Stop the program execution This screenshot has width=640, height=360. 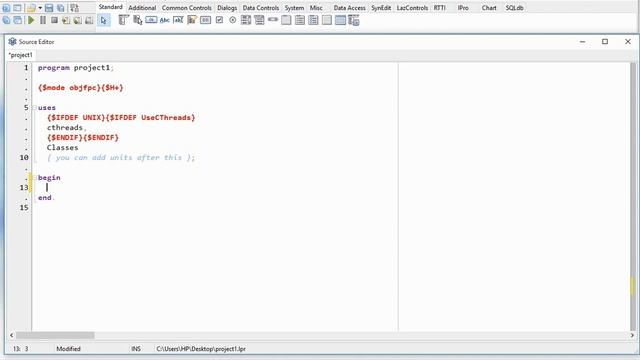pyautogui.click(x=54, y=20)
